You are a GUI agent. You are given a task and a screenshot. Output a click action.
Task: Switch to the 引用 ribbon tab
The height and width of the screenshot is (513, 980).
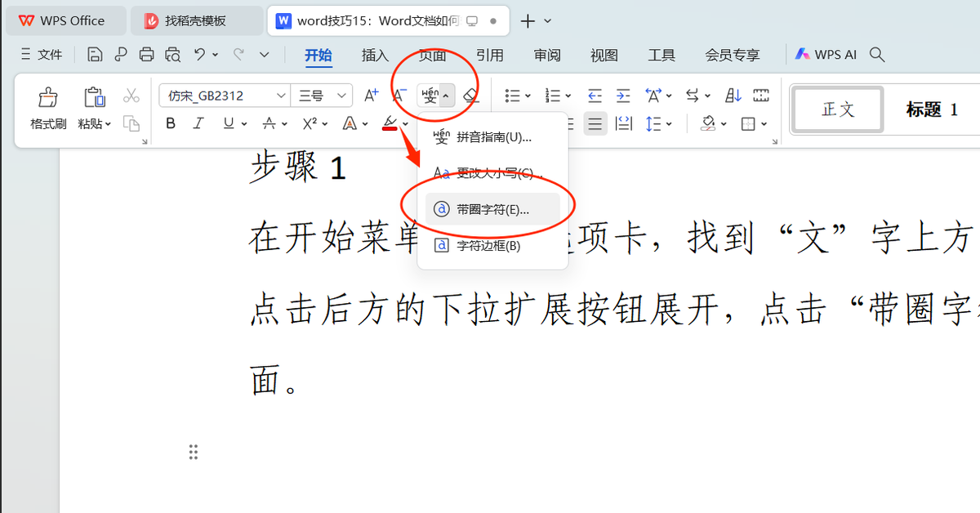490,55
